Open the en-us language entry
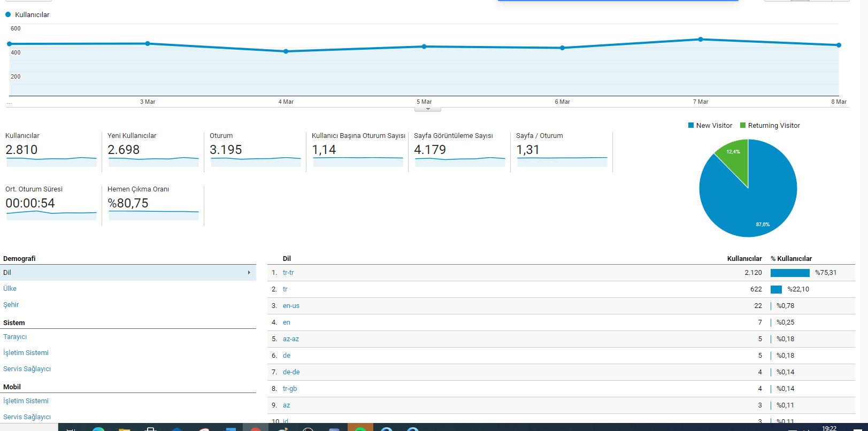868x431 pixels. coord(291,306)
